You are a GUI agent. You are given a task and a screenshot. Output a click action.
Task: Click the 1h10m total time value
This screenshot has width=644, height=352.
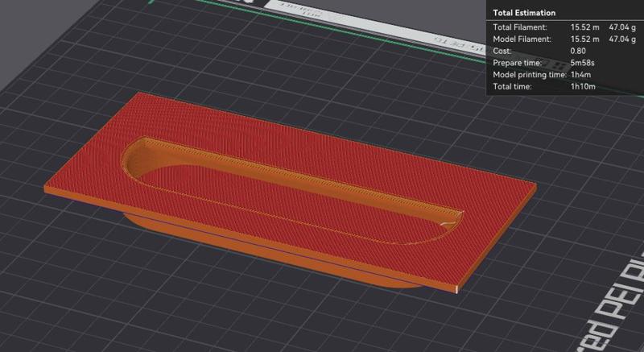coord(582,87)
